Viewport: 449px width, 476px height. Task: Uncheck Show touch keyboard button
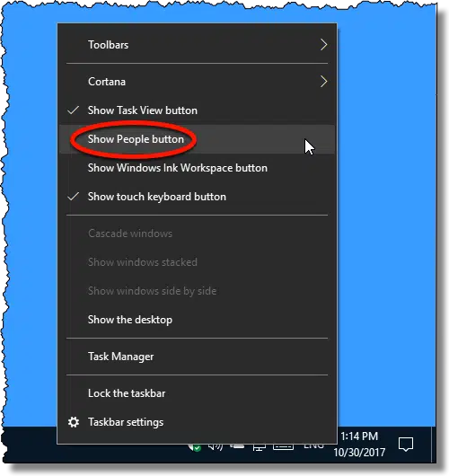[x=197, y=197]
